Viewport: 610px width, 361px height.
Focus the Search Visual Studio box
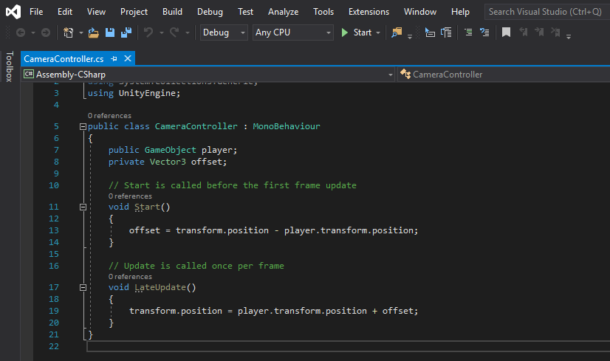547,12
